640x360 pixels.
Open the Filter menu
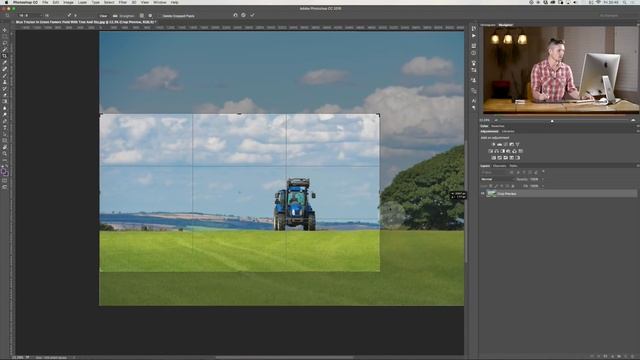pyautogui.click(x=122, y=2)
